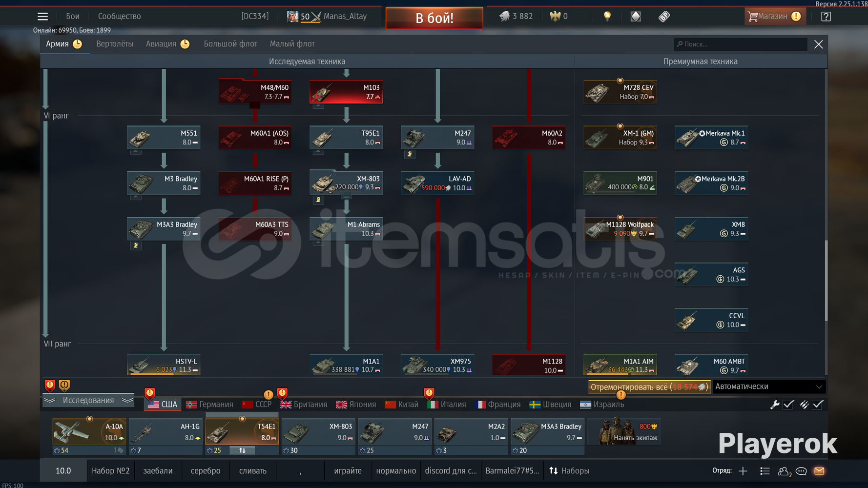
Task: Open the diamond-shaped icon in top bar
Action: [x=636, y=16]
